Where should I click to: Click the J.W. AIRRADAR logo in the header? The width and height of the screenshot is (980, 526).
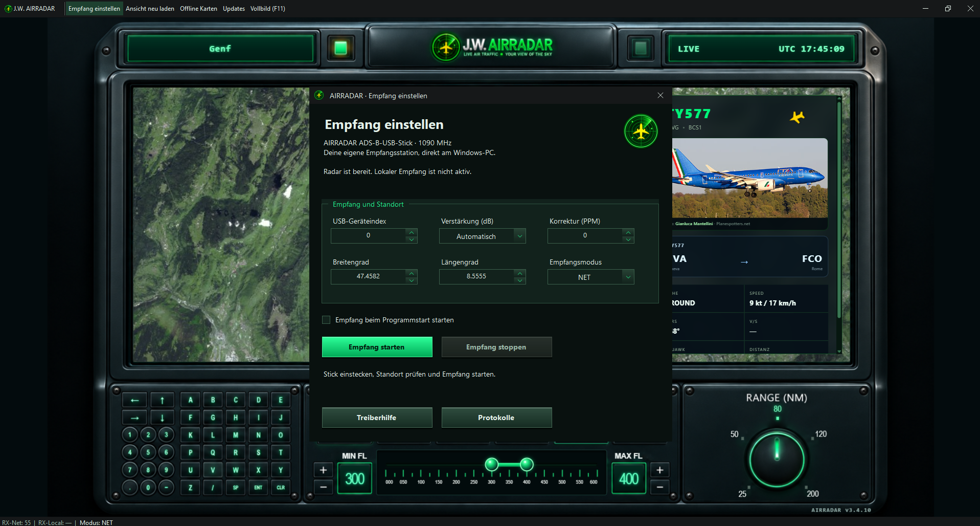point(492,47)
